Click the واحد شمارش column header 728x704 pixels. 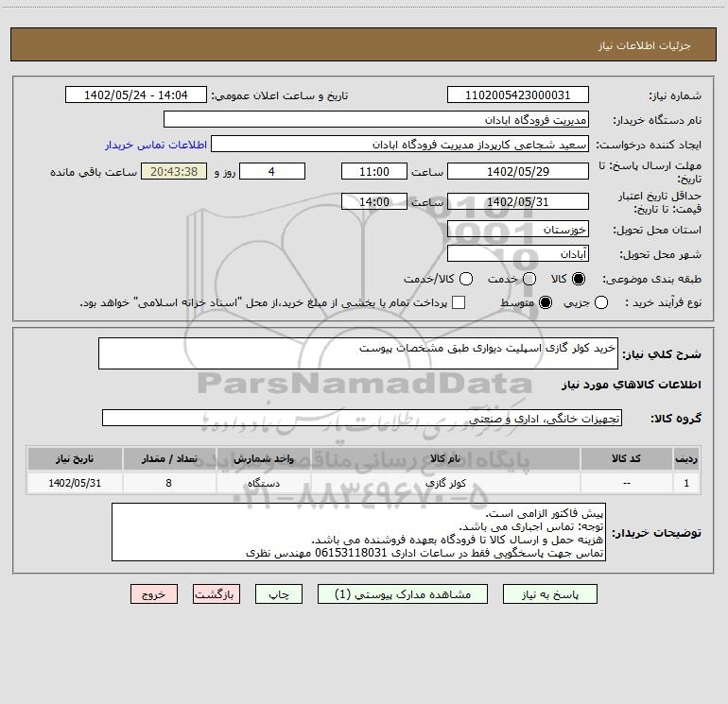point(263,458)
